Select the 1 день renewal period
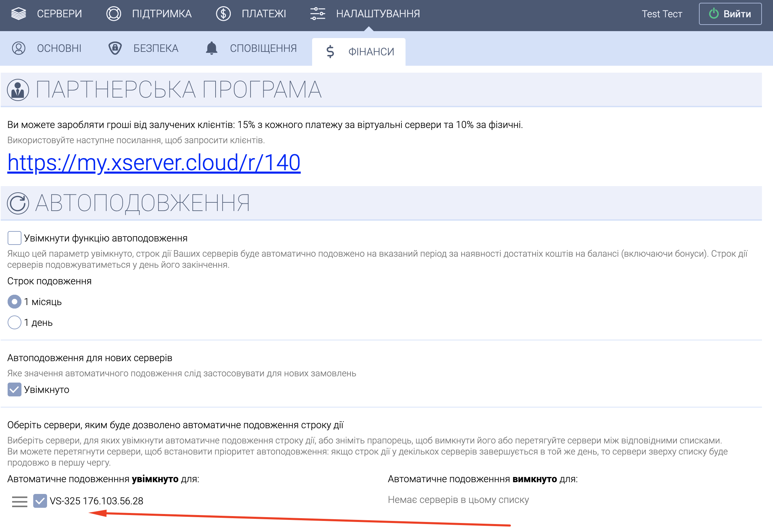 point(14,322)
